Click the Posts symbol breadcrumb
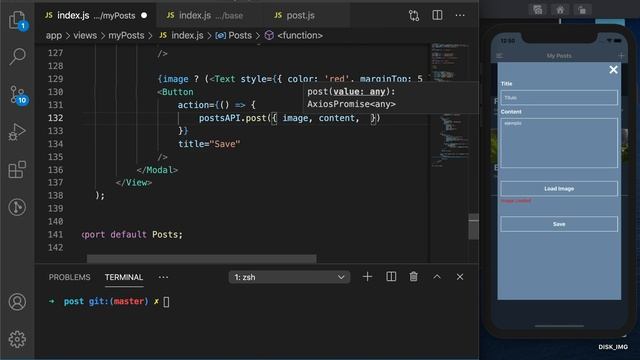 (x=234, y=36)
